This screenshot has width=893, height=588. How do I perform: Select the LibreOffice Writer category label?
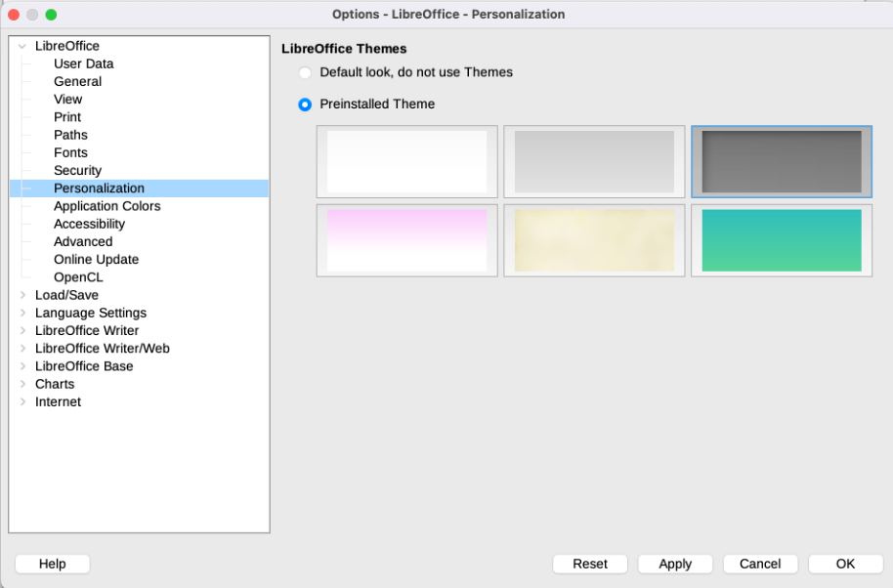pos(87,331)
